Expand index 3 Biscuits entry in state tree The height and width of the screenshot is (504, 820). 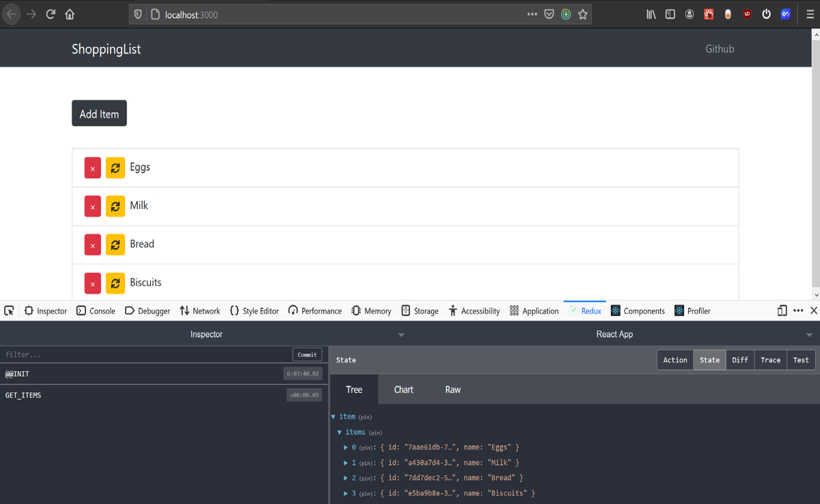(x=346, y=493)
